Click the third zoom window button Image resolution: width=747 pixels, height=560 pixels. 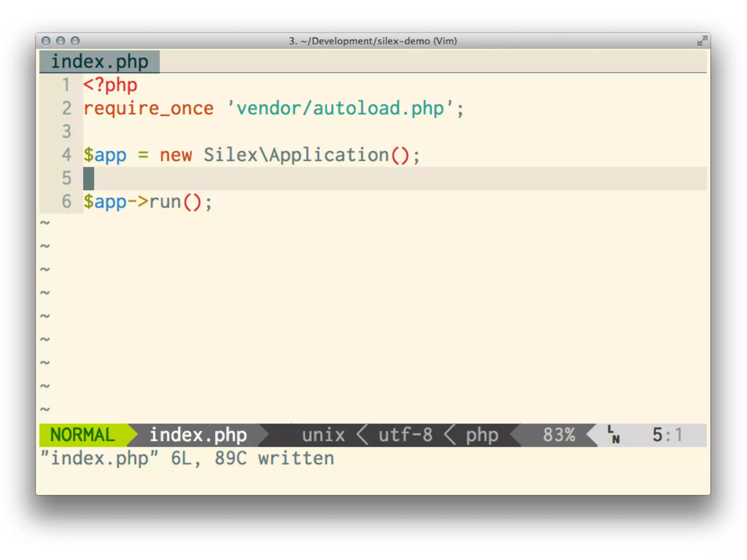[75, 41]
